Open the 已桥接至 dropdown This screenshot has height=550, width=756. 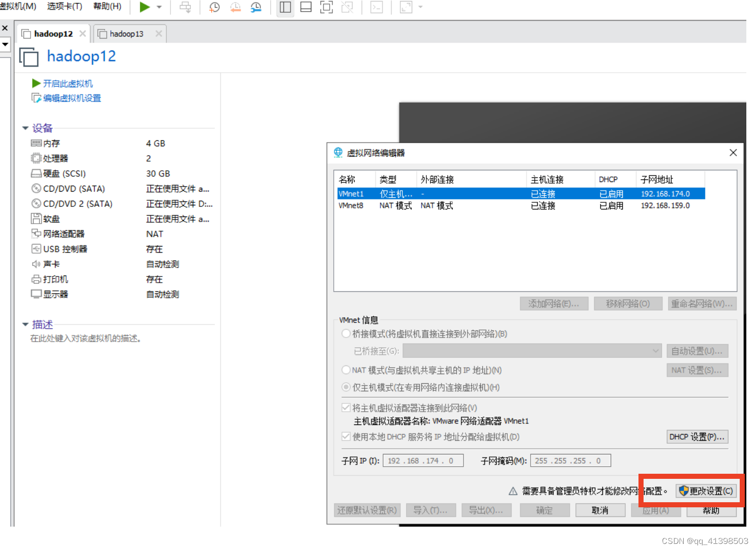click(532, 351)
